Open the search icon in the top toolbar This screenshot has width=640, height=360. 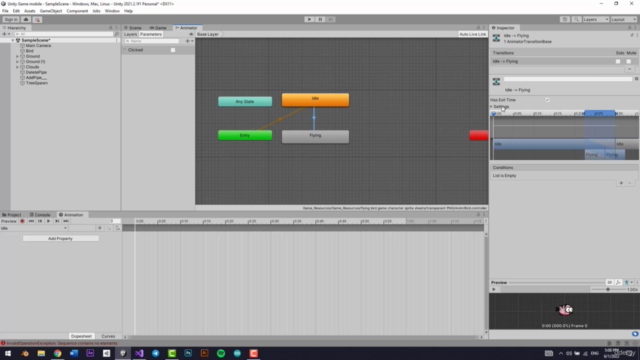(576, 19)
